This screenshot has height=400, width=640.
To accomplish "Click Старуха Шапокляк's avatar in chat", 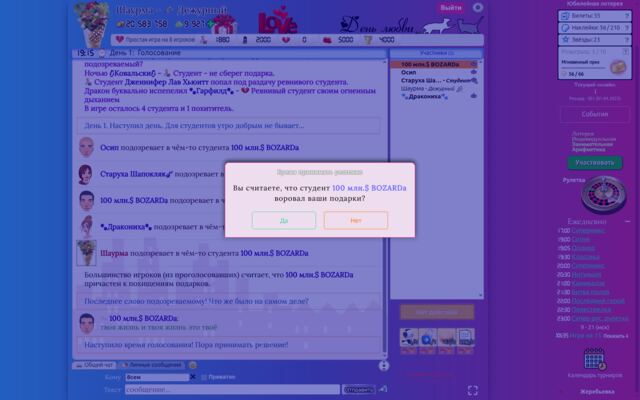I will point(85,174).
